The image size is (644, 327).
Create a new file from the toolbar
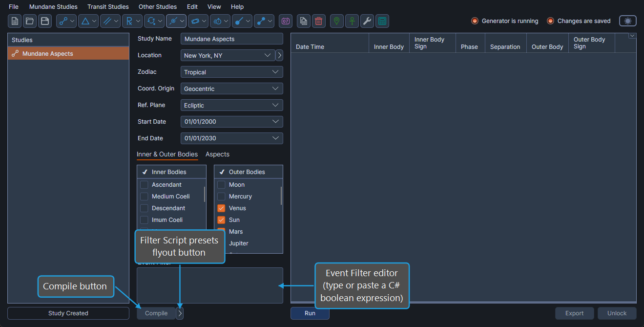15,21
